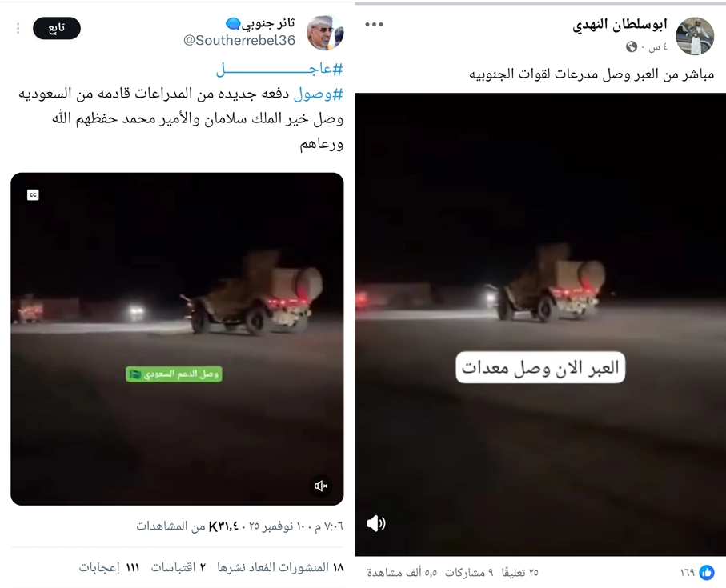
Task: Click the globe public privacy icon
Action: pos(631,46)
